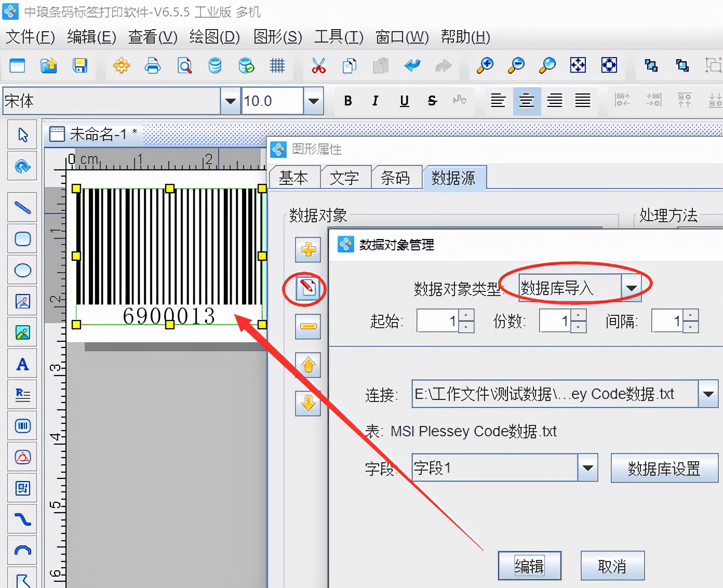Screen dimensions: 723x588
Task: Open the 工具 menu
Action: tap(338, 37)
